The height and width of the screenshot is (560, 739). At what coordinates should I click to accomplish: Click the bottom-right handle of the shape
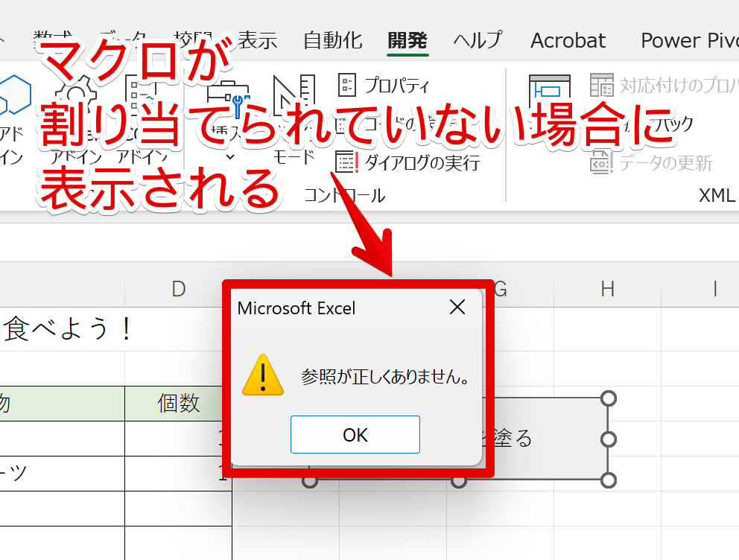coord(609,480)
